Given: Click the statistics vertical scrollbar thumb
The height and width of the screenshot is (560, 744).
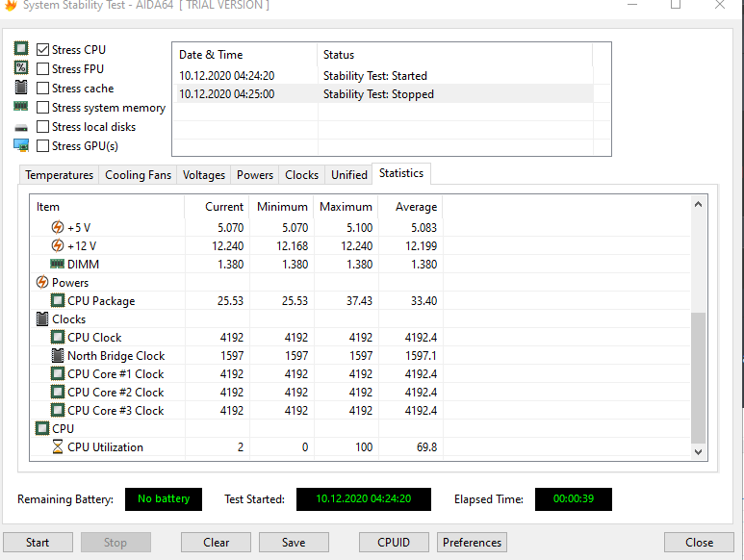Looking at the screenshot, I should coord(698,378).
